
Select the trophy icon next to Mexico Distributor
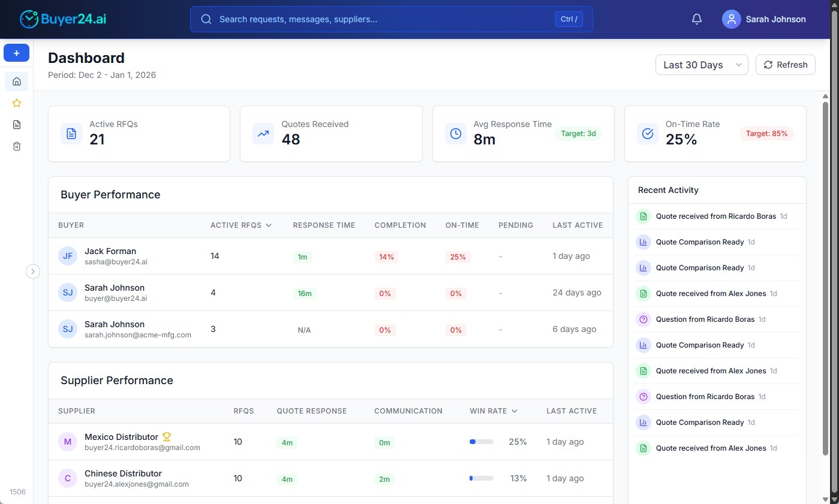(167, 436)
